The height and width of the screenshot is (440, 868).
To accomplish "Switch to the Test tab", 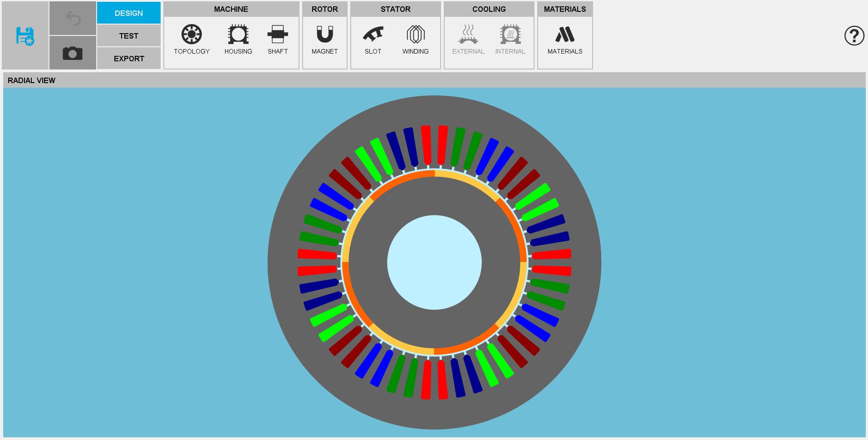I will click(x=129, y=36).
